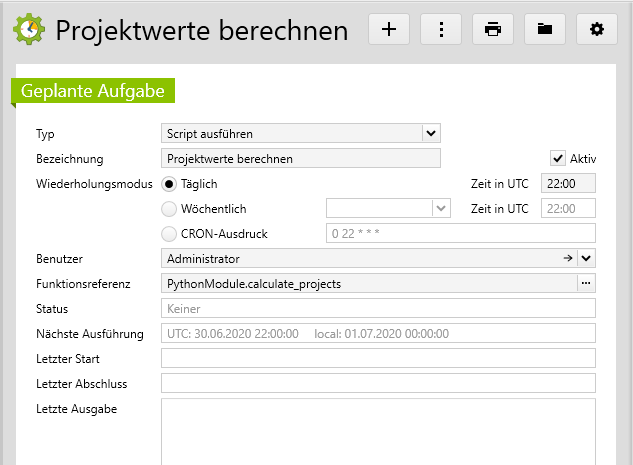The height and width of the screenshot is (465, 633).
Task: Click the CRON expression input field
Action: [460, 234]
